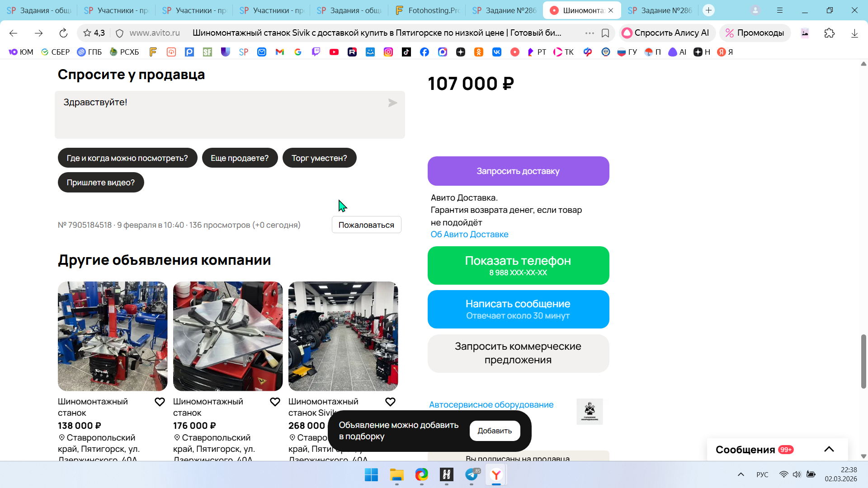Open the Gmail bookmark icon
Screen dimensions: 868x488
tap(280, 52)
